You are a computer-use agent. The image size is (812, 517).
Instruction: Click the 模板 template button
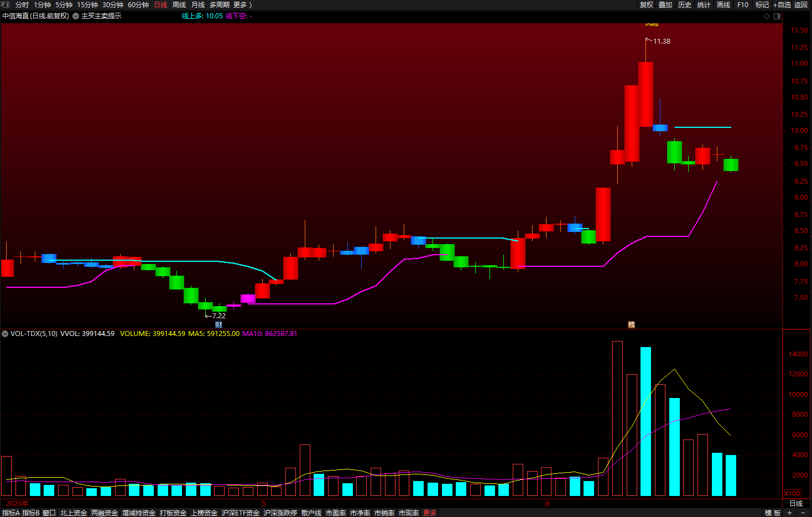(x=773, y=513)
